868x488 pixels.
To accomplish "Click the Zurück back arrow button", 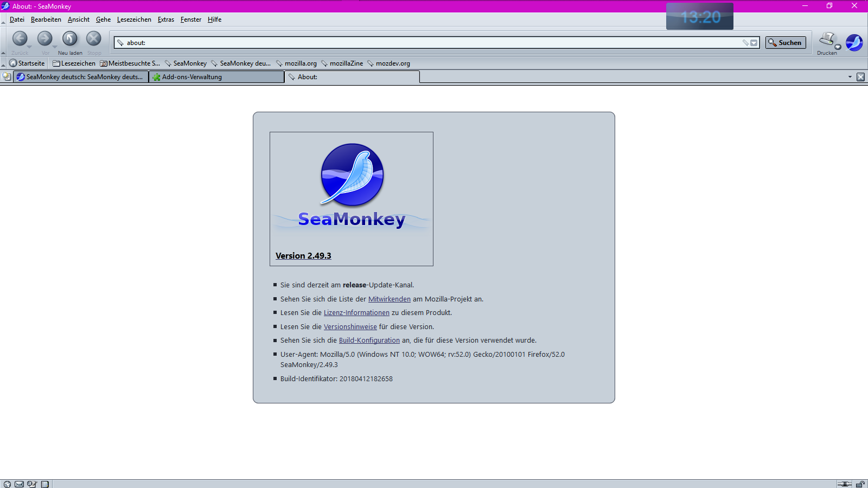I will click(x=20, y=39).
